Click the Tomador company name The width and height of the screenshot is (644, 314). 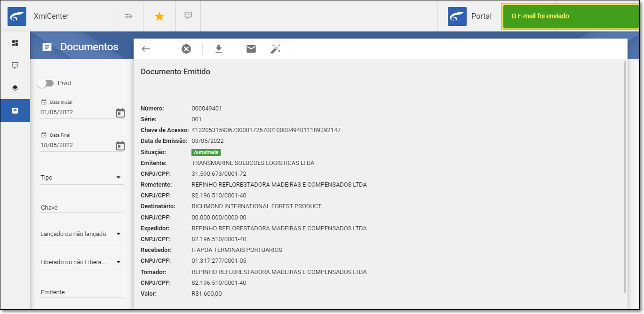(x=279, y=272)
